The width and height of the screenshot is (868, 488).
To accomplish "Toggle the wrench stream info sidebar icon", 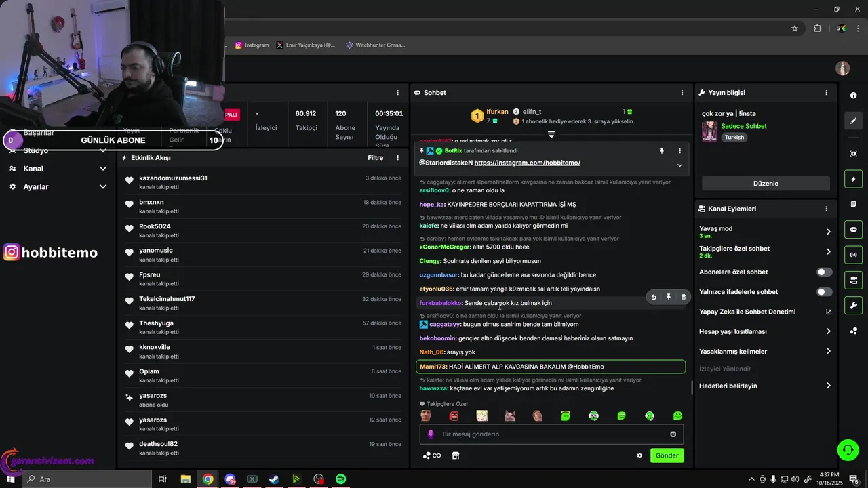I will (x=853, y=305).
